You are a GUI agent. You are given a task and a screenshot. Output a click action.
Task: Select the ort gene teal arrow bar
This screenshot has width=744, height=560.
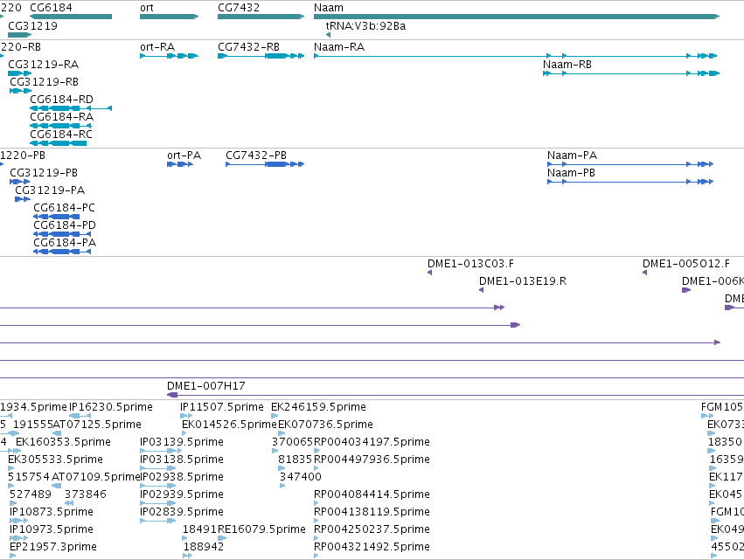[169, 17]
